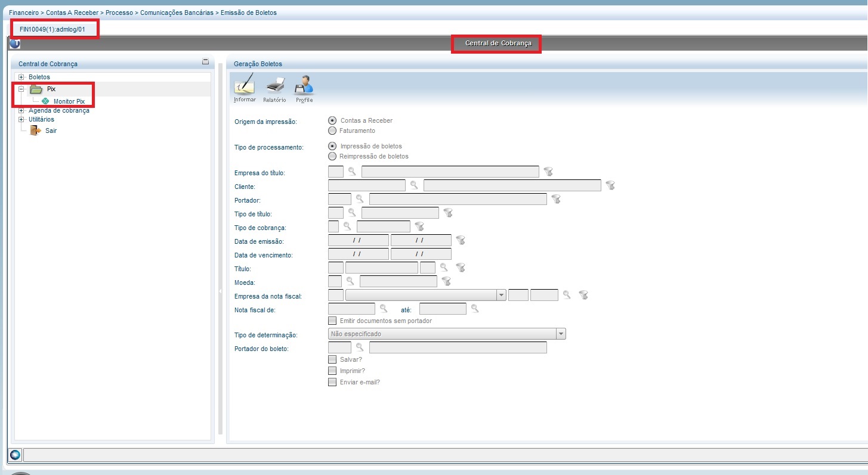Select Faturamento radio option
This screenshot has width=868, height=475.
tap(332, 131)
